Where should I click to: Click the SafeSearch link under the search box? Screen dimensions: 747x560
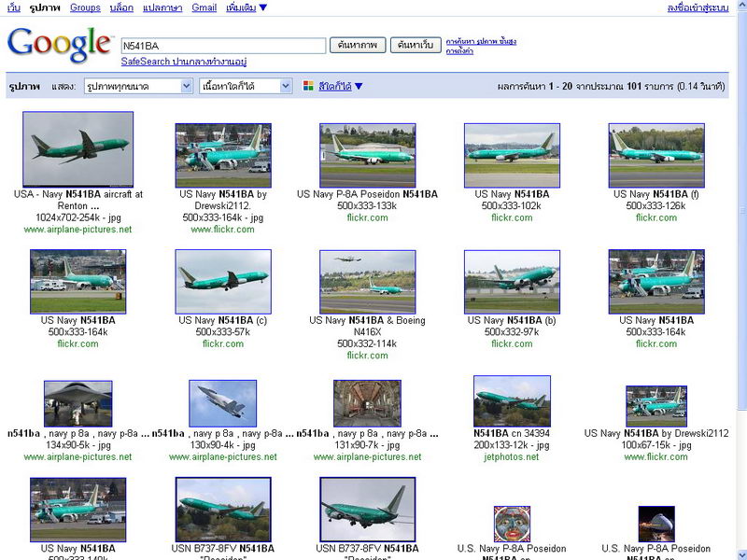tap(183, 62)
